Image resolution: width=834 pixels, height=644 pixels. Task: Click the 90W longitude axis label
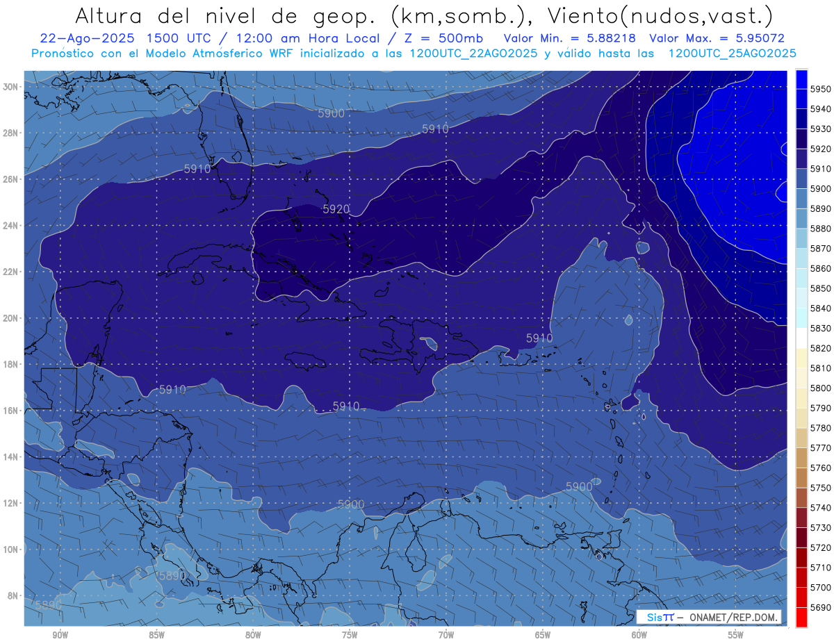60,635
